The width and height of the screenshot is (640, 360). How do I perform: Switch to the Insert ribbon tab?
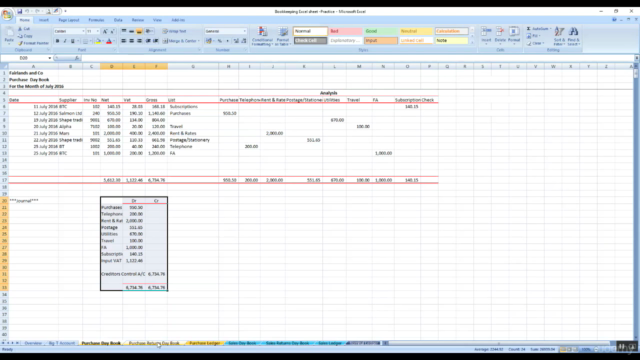(x=44, y=20)
